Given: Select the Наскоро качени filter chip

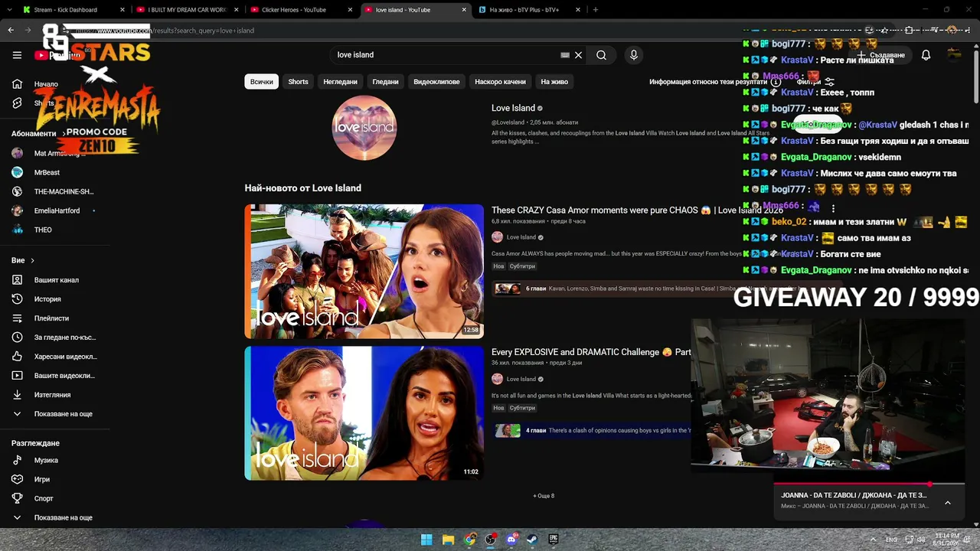Looking at the screenshot, I should coord(500,82).
